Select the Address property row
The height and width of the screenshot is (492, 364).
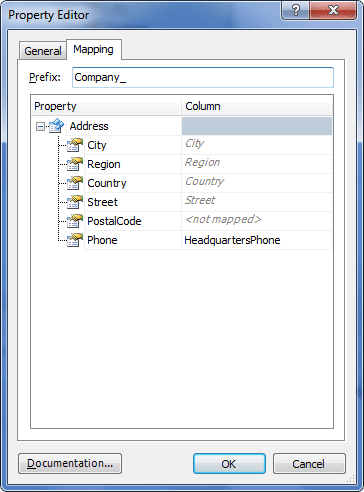point(89,126)
